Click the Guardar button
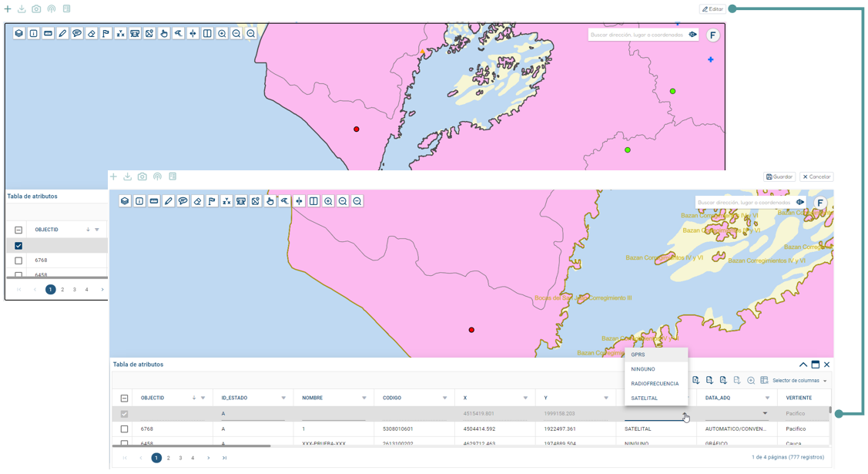 click(779, 176)
